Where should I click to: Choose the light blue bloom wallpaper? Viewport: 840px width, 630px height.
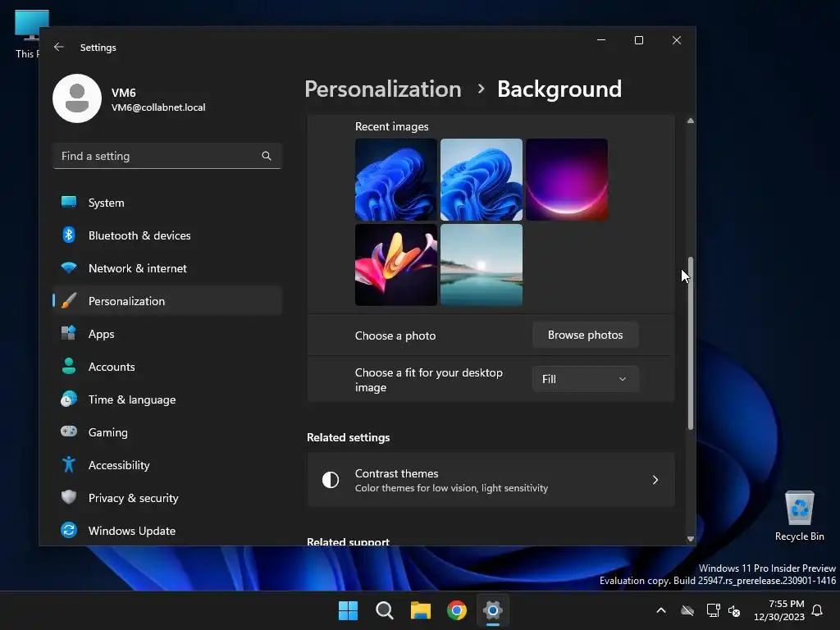point(481,180)
